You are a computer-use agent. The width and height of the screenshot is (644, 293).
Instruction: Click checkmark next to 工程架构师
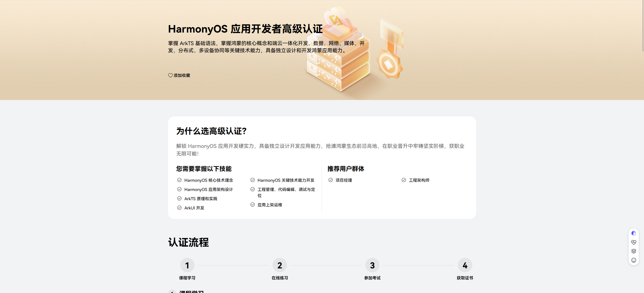[x=404, y=180]
